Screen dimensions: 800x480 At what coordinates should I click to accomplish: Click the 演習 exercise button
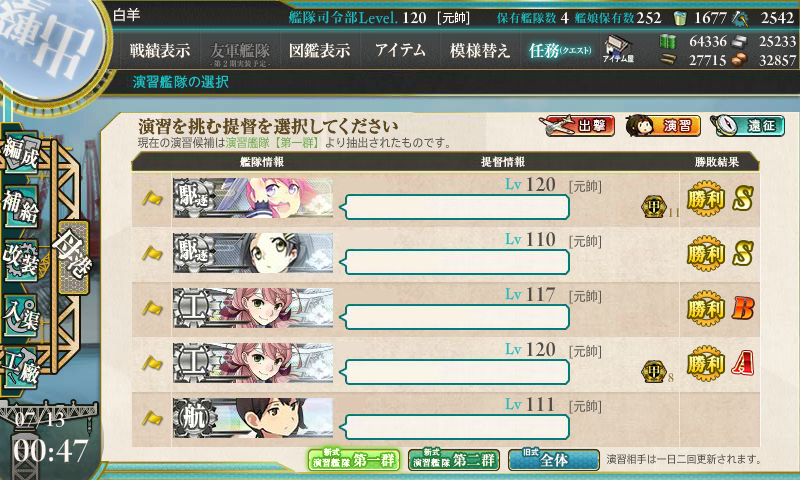coord(663,125)
